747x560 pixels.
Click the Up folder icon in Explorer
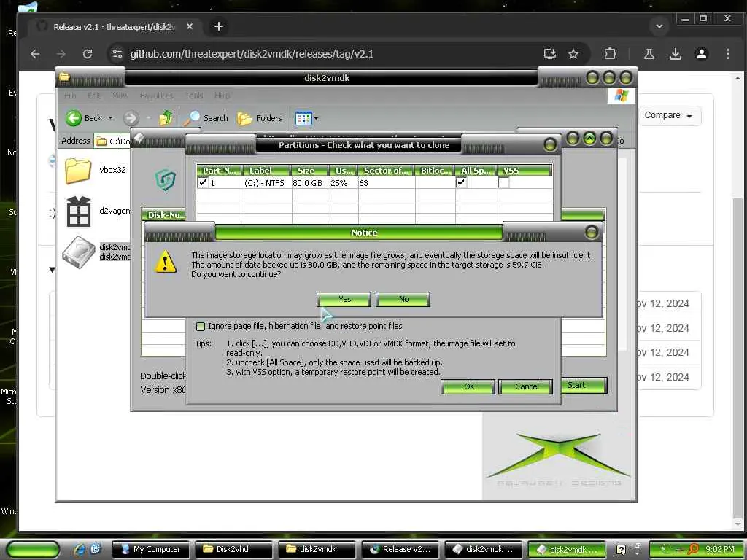(166, 117)
